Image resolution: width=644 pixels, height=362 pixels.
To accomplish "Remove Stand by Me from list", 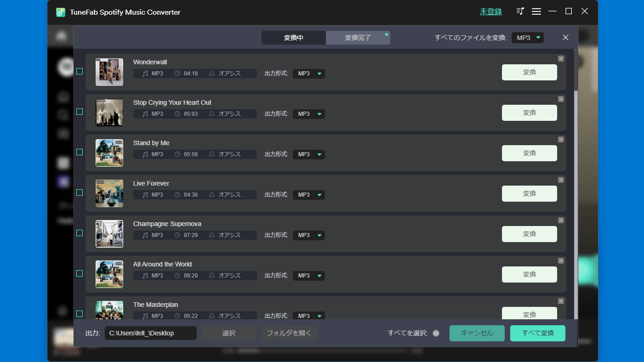I will 561,139.
